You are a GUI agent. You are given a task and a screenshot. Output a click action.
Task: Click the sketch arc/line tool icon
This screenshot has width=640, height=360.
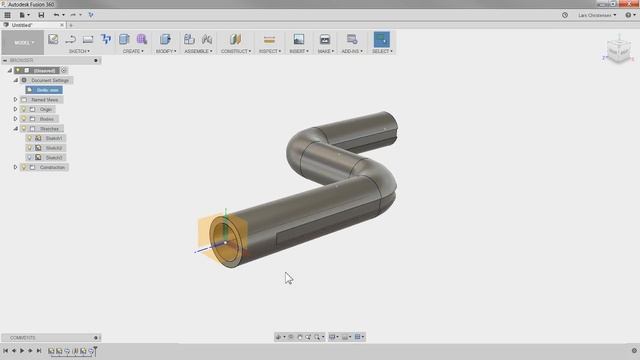pos(71,39)
